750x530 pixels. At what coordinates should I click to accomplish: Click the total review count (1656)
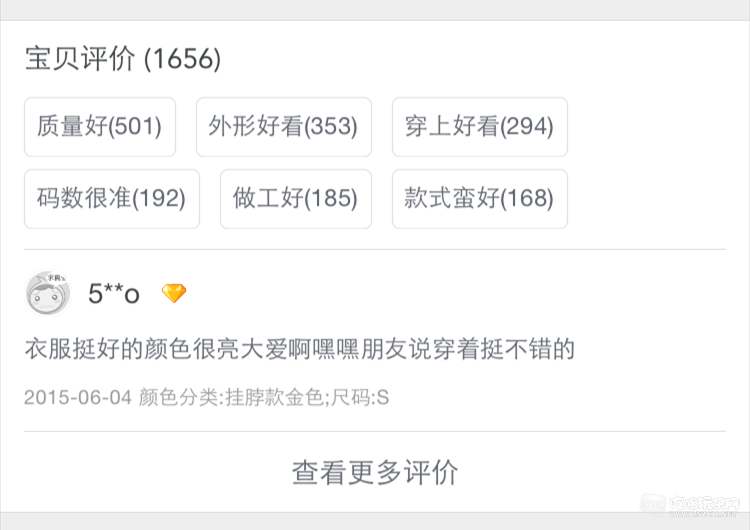pyautogui.click(x=182, y=59)
